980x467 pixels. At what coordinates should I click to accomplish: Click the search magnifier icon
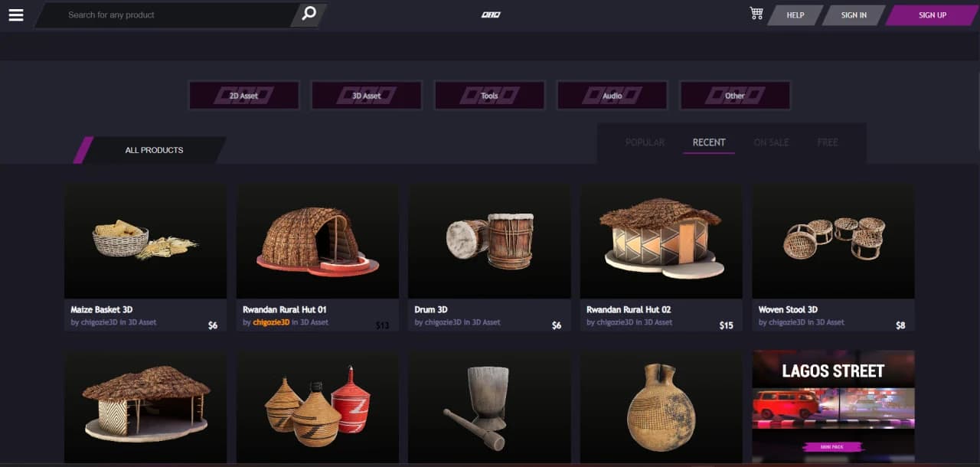309,14
